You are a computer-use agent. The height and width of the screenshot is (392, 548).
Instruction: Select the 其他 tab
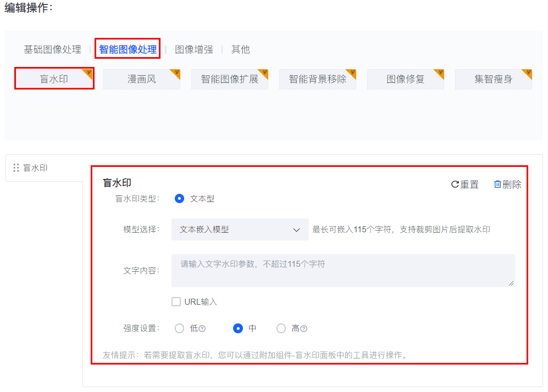(x=240, y=49)
